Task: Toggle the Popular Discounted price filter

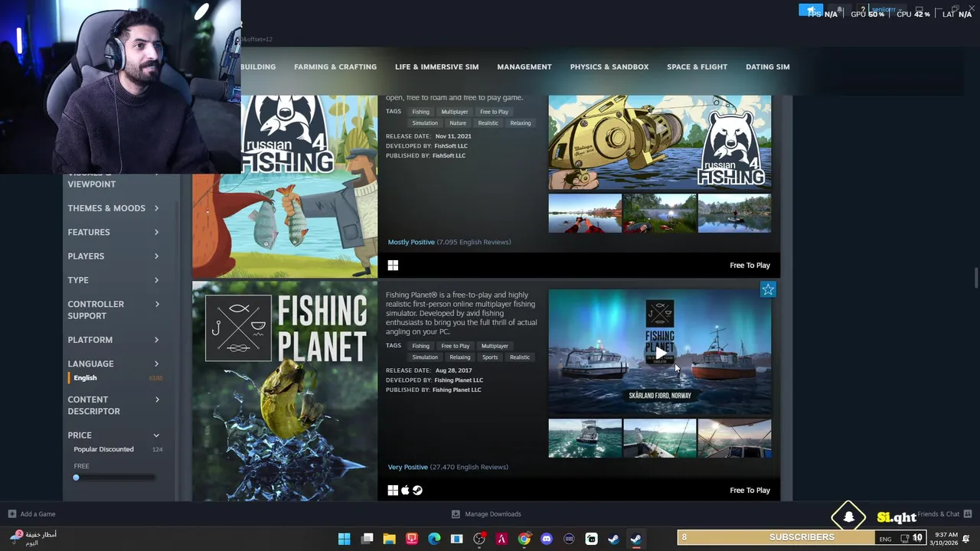Action: pyautogui.click(x=103, y=449)
